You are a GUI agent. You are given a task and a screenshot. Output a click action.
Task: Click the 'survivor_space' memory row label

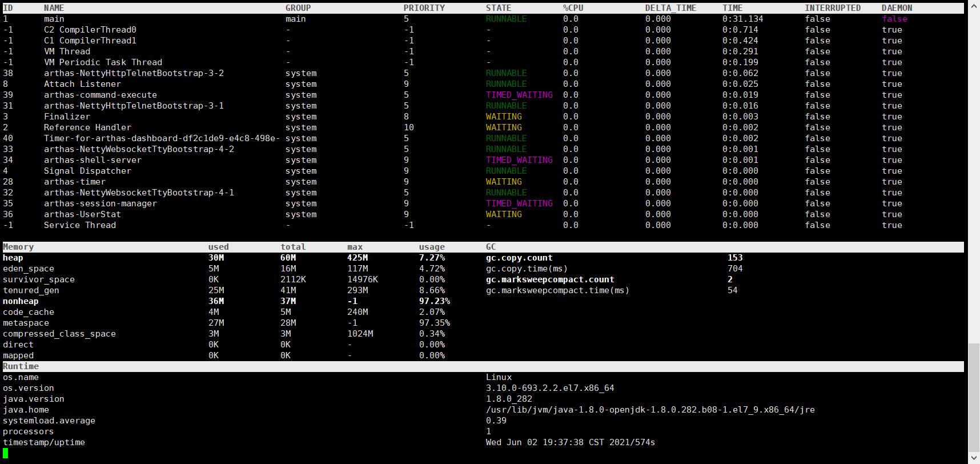click(39, 279)
